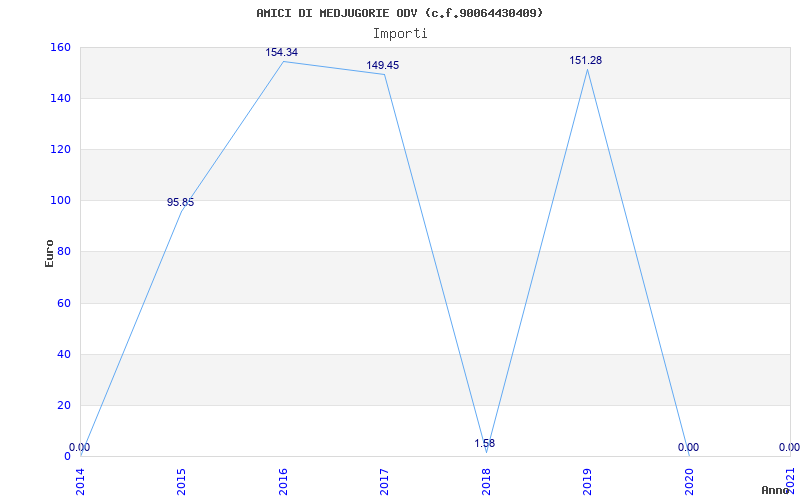Click the 2014 x-axis year label
This screenshot has height=500, width=800.
click(x=80, y=482)
